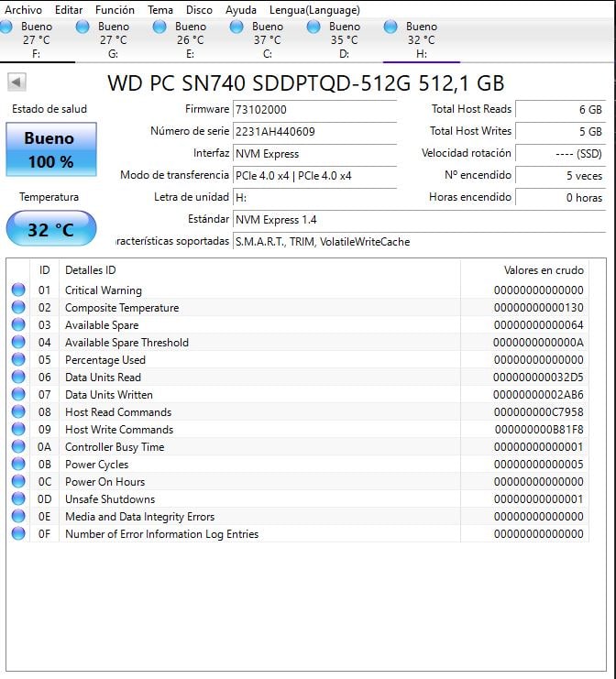Open the Tema menu

[x=159, y=9]
